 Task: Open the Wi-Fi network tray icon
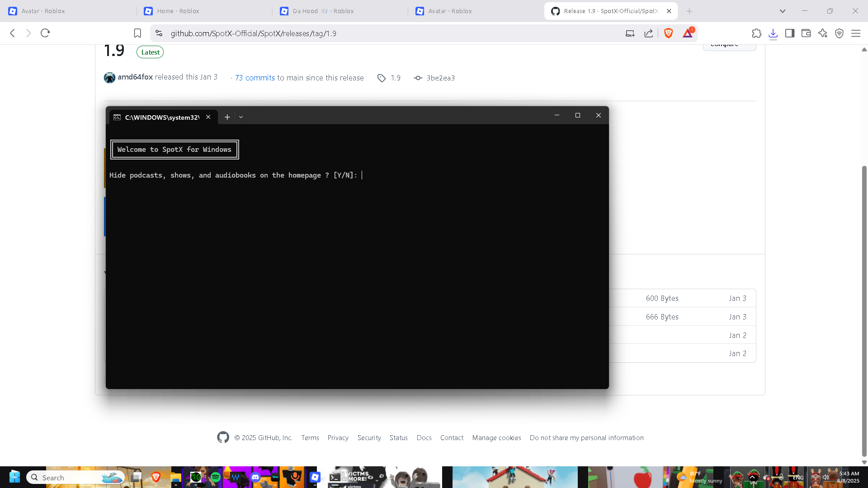click(816, 477)
